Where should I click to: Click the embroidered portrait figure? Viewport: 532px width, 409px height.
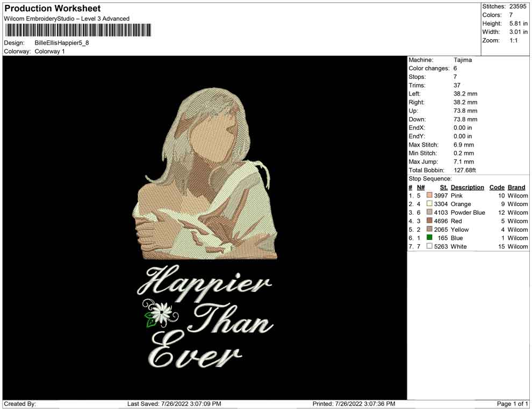(x=205, y=174)
